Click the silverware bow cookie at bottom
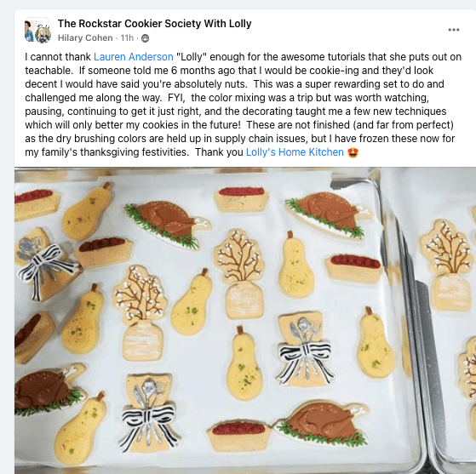 [148, 414]
